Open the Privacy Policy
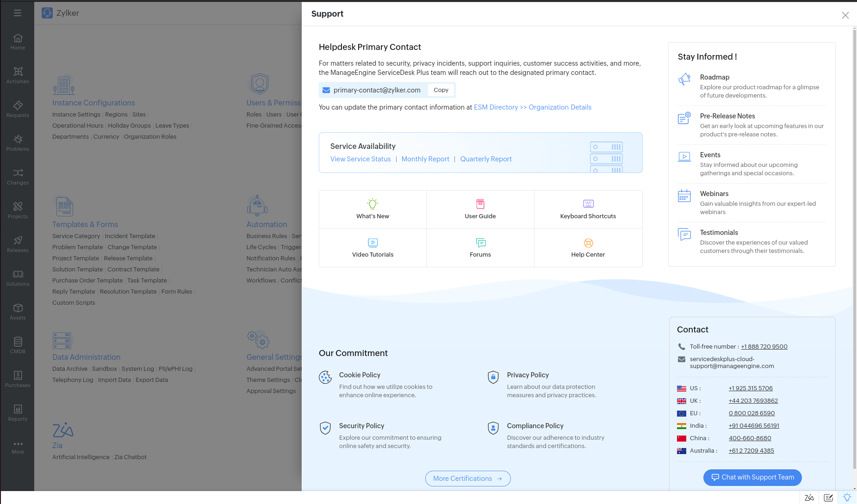Screen dimensions: 857x504 click(x=528, y=375)
